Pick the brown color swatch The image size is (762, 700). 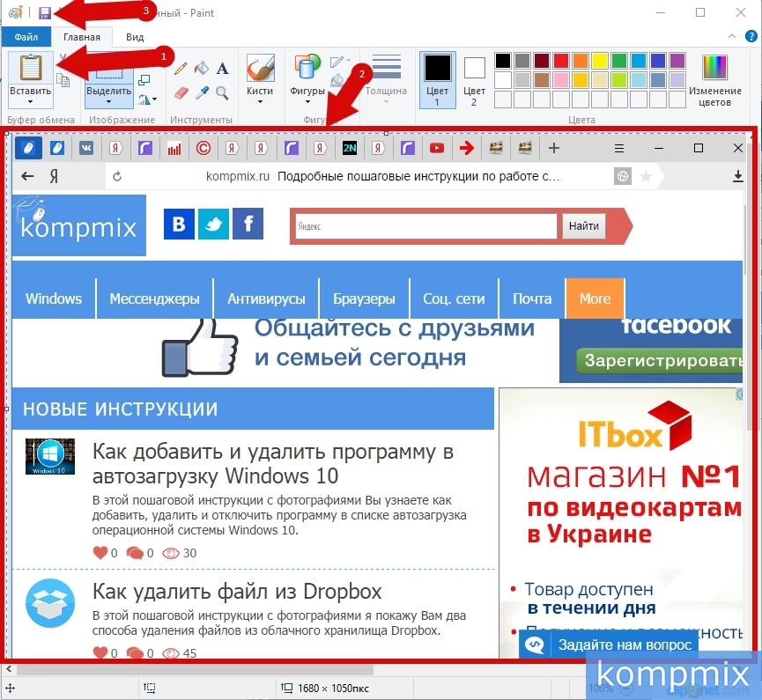point(542,80)
